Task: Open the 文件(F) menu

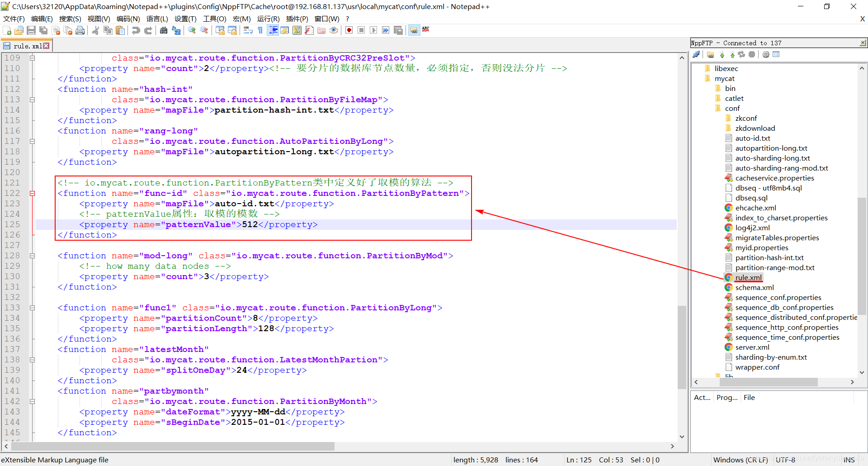Action: click(x=14, y=19)
